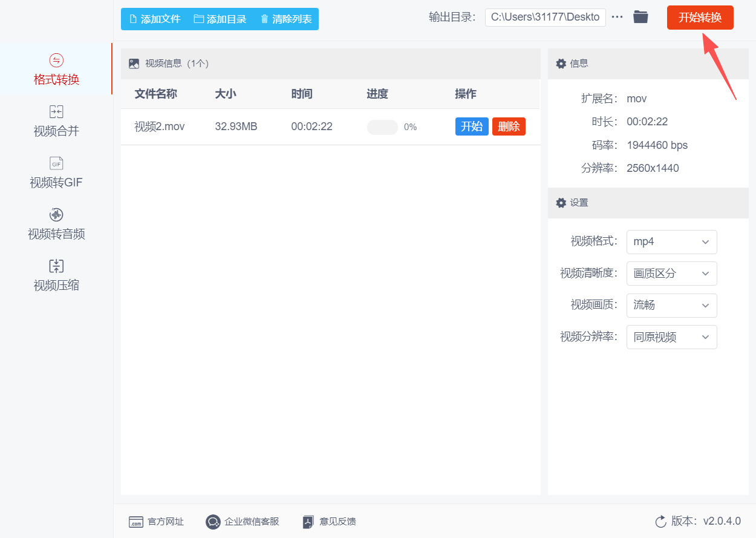Click the ... button to browse output path
The image size is (756, 538).
click(617, 17)
